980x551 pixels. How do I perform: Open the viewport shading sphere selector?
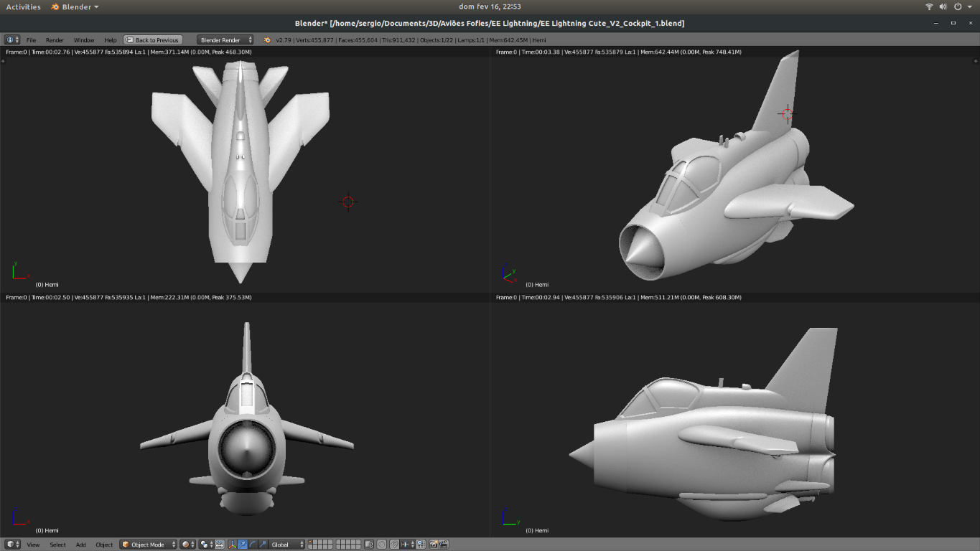coord(187,545)
